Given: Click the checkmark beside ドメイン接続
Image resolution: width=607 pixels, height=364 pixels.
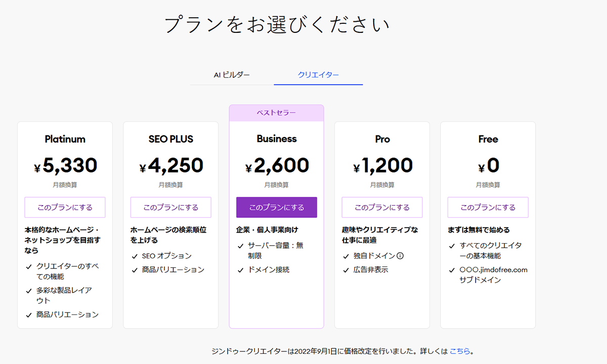Looking at the screenshot, I should tap(240, 270).
